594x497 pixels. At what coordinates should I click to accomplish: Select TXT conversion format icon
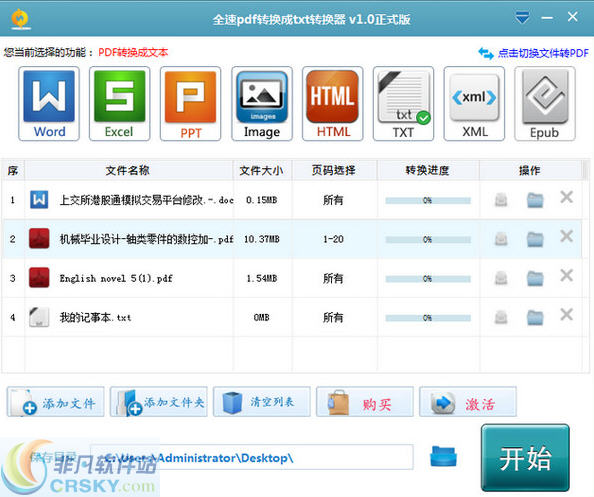(x=403, y=104)
